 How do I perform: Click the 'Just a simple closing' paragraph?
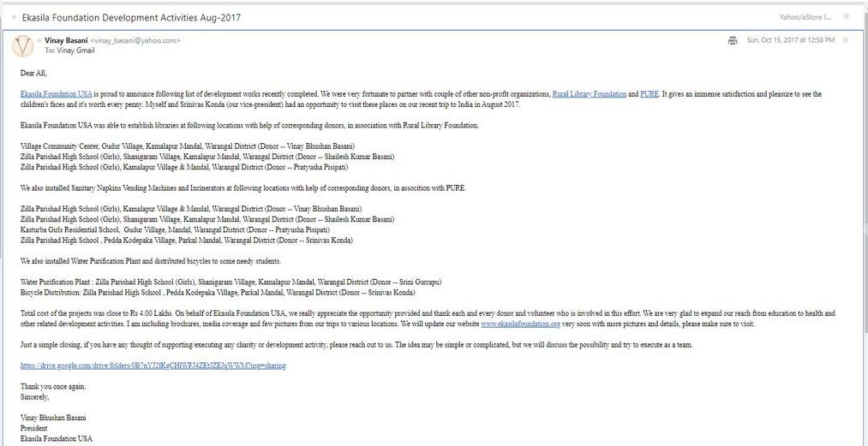pyautogui.click(x=356, y=345)
